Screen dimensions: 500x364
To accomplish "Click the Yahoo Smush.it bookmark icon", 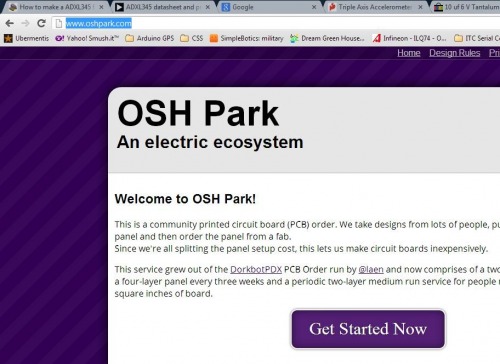I will point(60,38).
